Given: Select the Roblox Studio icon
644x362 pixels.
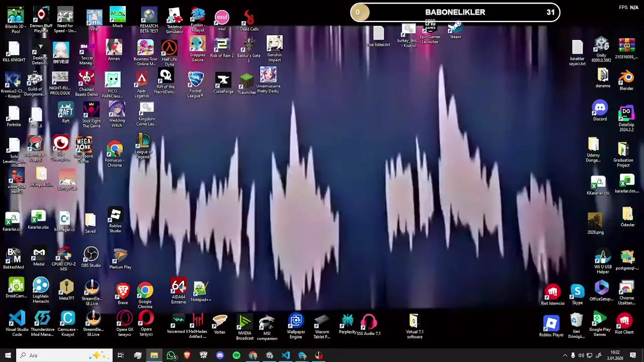Looking at the screenshot, I should [x=115, y=221].
